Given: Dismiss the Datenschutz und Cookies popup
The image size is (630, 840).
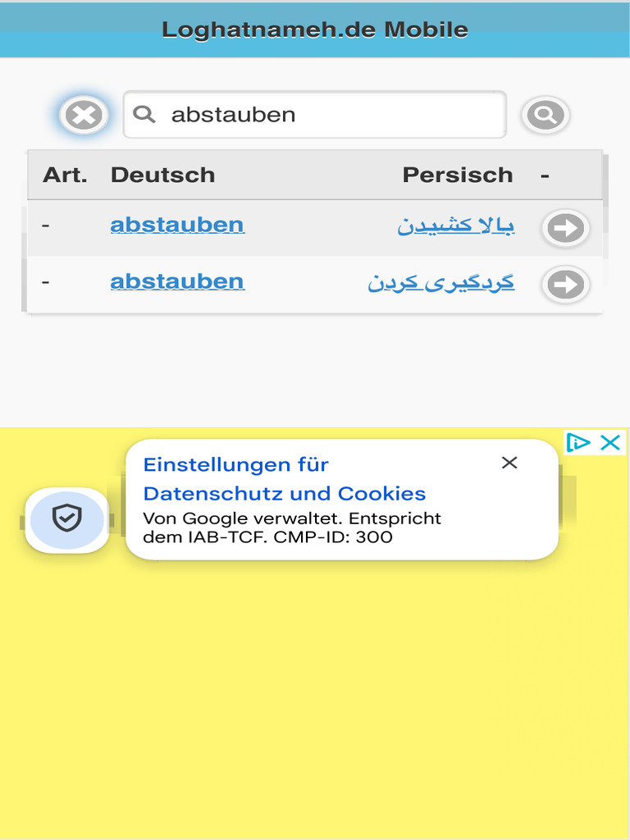Looking at the screenshot, I should point(509,463).
